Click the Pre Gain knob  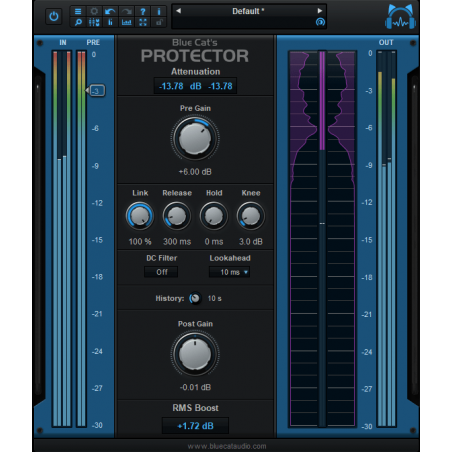[195, 138]
